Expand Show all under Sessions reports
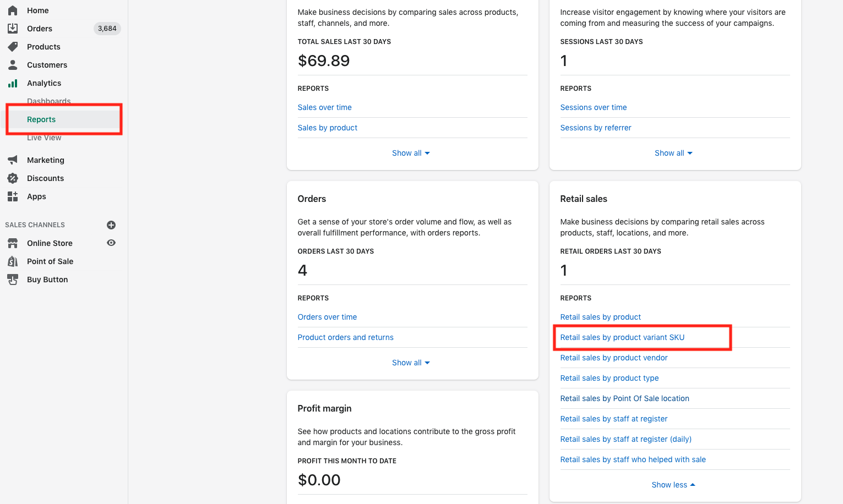This screenshot has width=843, height=504. 673,153
